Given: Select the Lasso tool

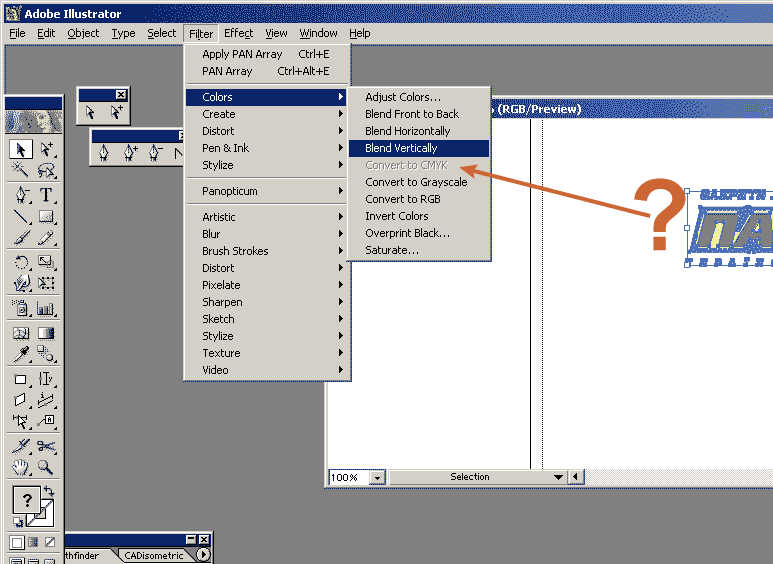Looking at the screenshot, I should [x=46, y=170].
